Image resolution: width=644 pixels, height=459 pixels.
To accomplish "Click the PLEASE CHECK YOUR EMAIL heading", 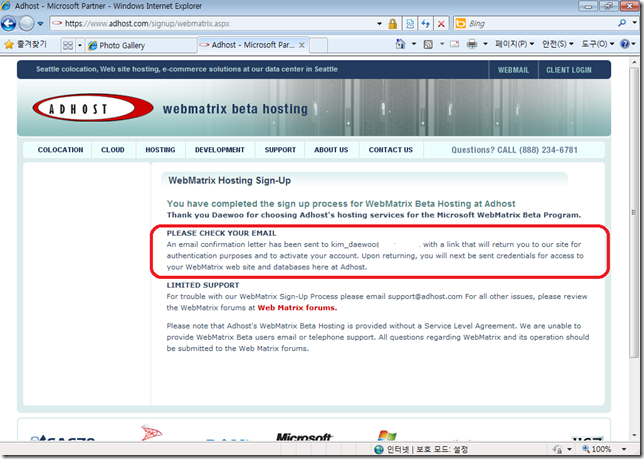I will click(x=221, y=233).
